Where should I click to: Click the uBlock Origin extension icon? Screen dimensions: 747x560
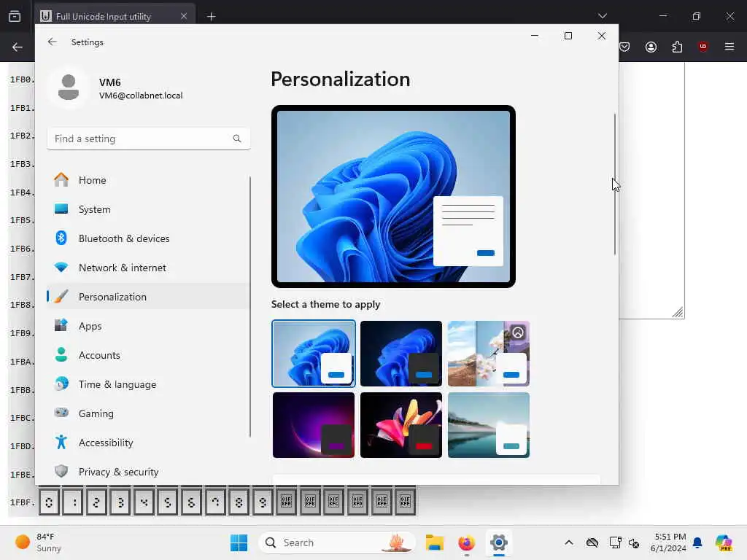pos(703,47)
